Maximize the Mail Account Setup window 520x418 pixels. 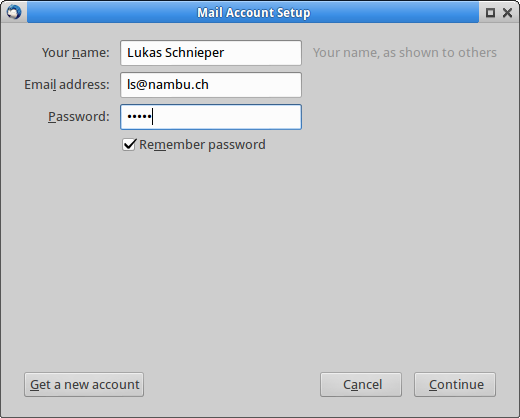point(490,13)
